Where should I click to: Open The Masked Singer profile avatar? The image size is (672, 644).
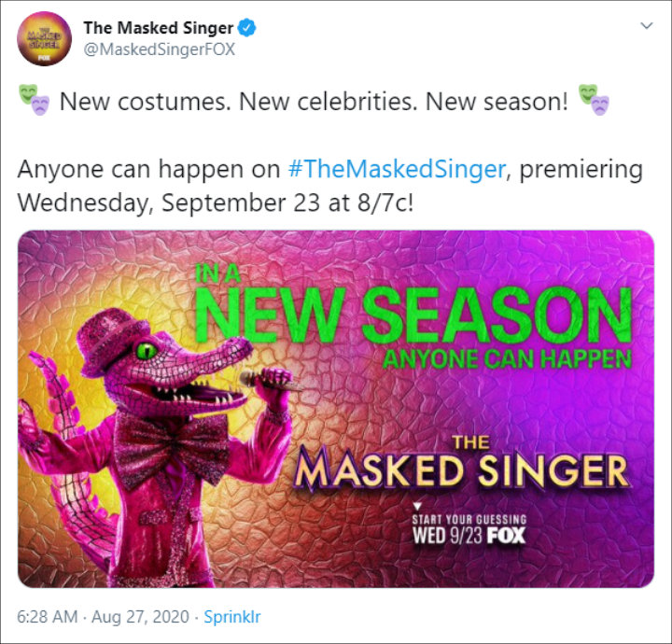pos(44,38)
